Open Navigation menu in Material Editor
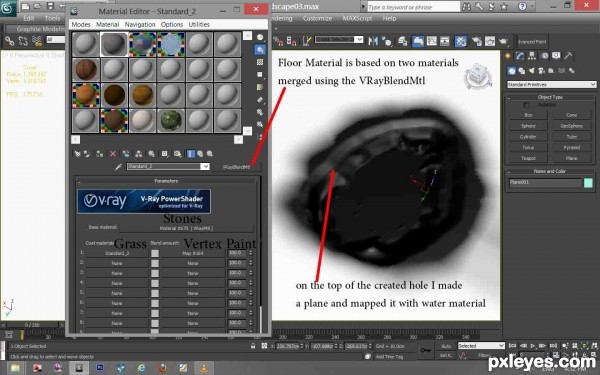This screenshot has width=600, height=375. [140, 24]
